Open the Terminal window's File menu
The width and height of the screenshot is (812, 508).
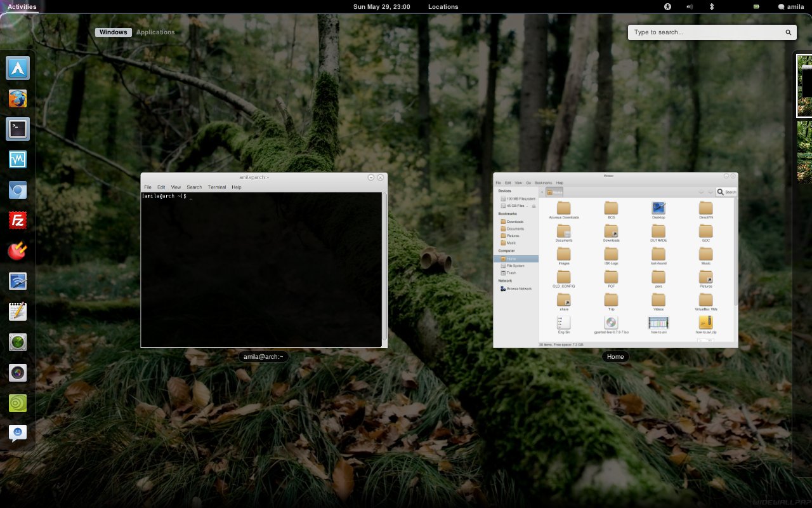[148, 187]
